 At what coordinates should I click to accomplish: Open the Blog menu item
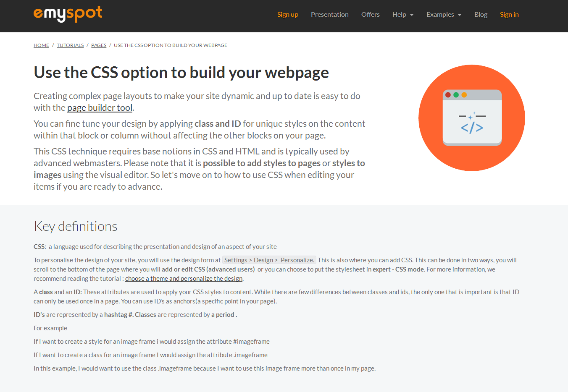[481, 14]
